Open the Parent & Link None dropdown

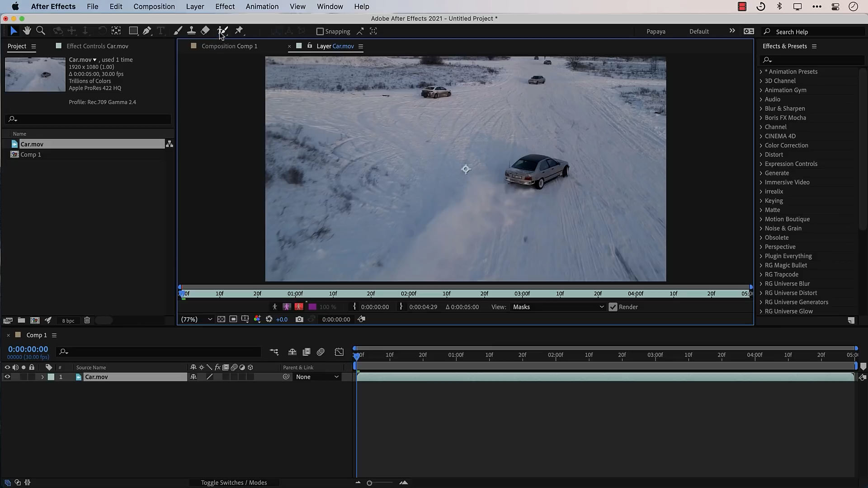pos(317,377)
